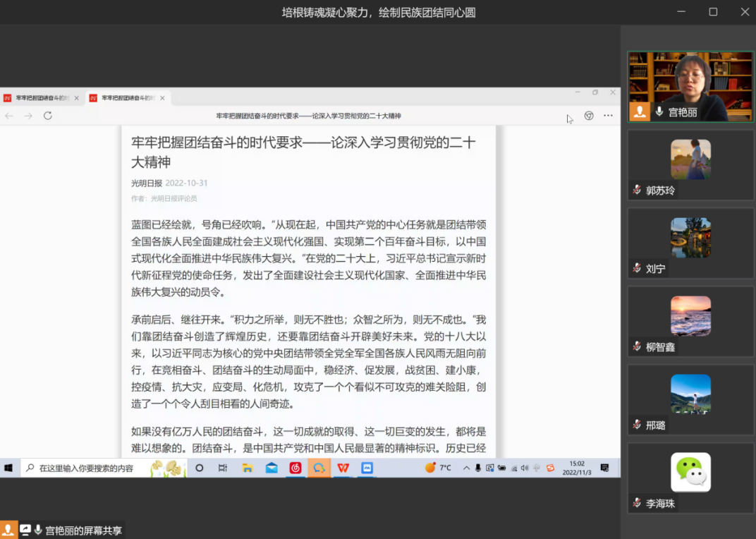Open File Explorer from the taskbar
The height and width of the screenshot is (539, 756).
[x=248, y=468]
